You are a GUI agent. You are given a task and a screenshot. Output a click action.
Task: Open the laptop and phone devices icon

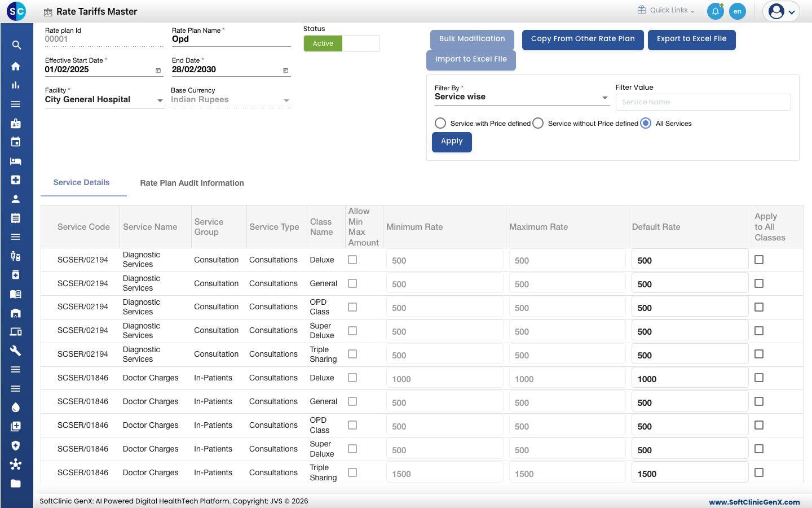click(16, 331)
